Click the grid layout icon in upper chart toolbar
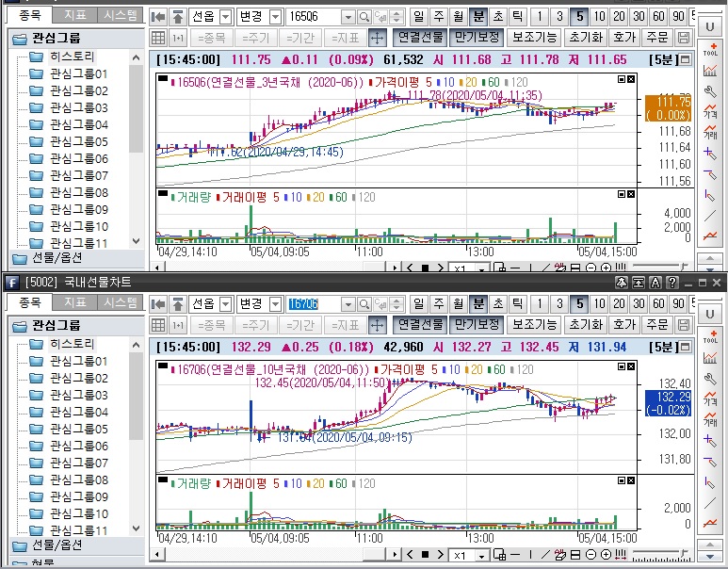Viewport: 728px width, 569px height. pyautogui.click(x=157, y=38)
